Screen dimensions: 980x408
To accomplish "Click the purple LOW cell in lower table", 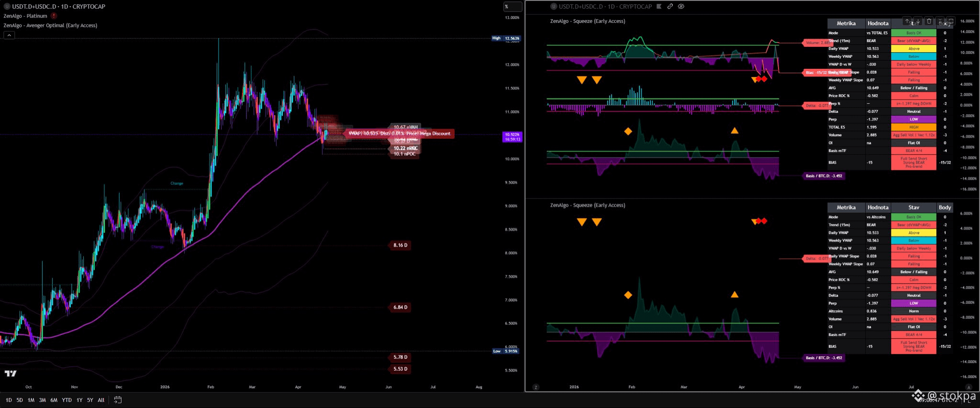I will [913, 303].
